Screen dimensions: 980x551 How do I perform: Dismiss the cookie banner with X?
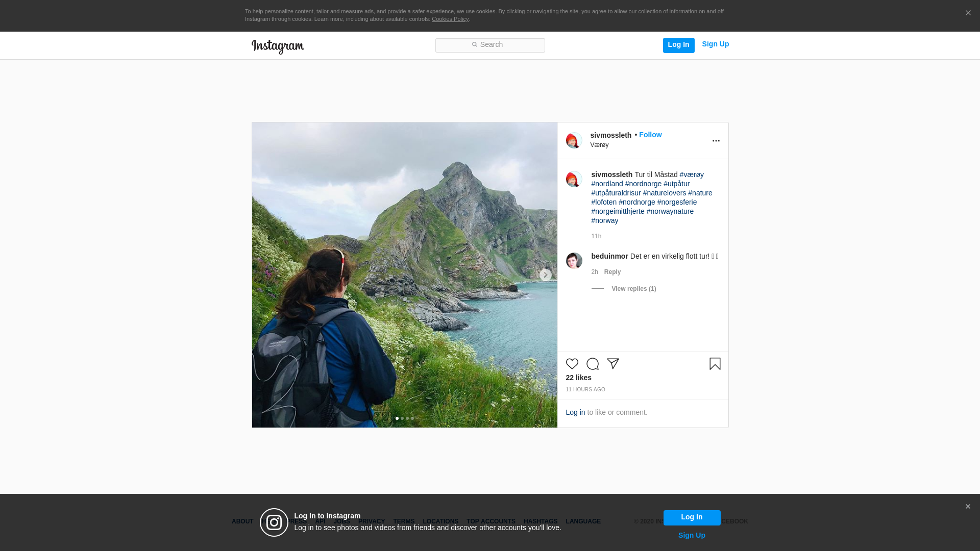pyautogui.click(x=968, y=13)
